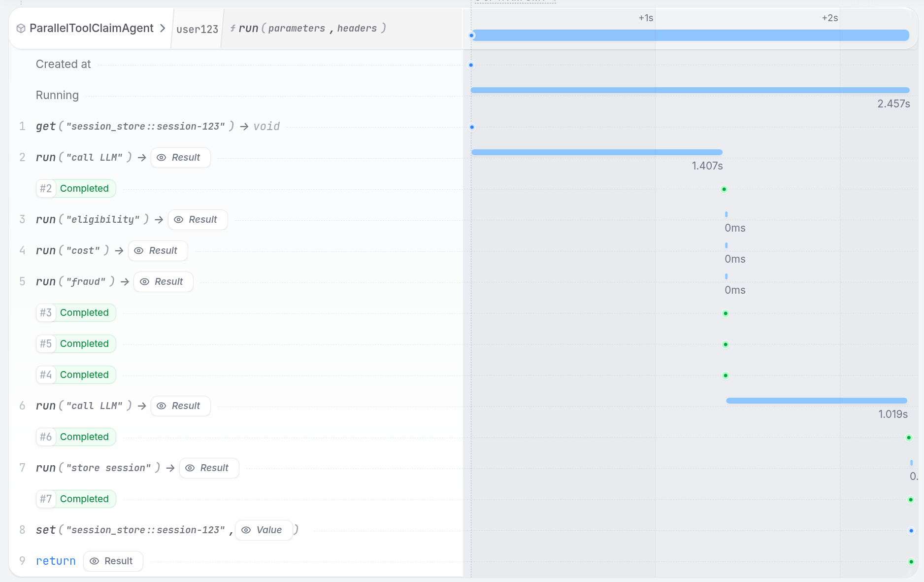View Result of fraud run
Image resolution: width=924 pixels, height=582 pixels.
tap(163, 282)
